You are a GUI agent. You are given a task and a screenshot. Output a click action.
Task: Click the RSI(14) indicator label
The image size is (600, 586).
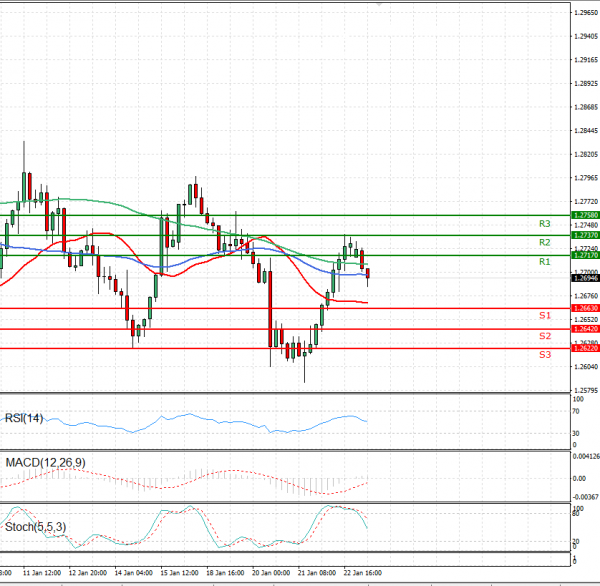(24, 418)
